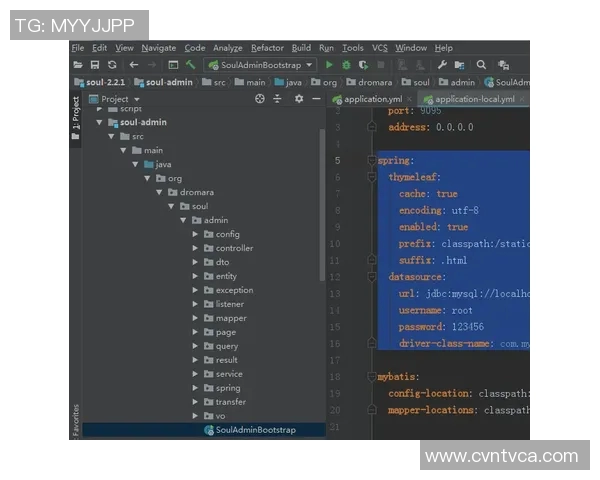Image resolution: width=600 pixels, height=480 pixels.
Task: Toggle the Favorites side tool window
Action: pyautogui.click(x=76, y=418)
